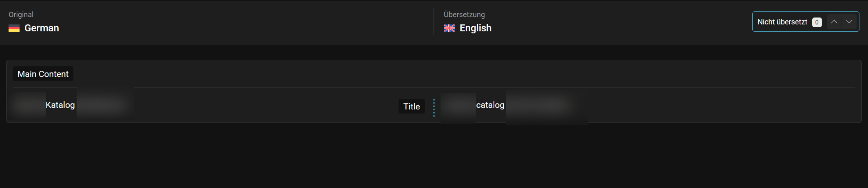Click the UK flag icon
This screenshot has width=868, height=188.
(x=449, y=28)
